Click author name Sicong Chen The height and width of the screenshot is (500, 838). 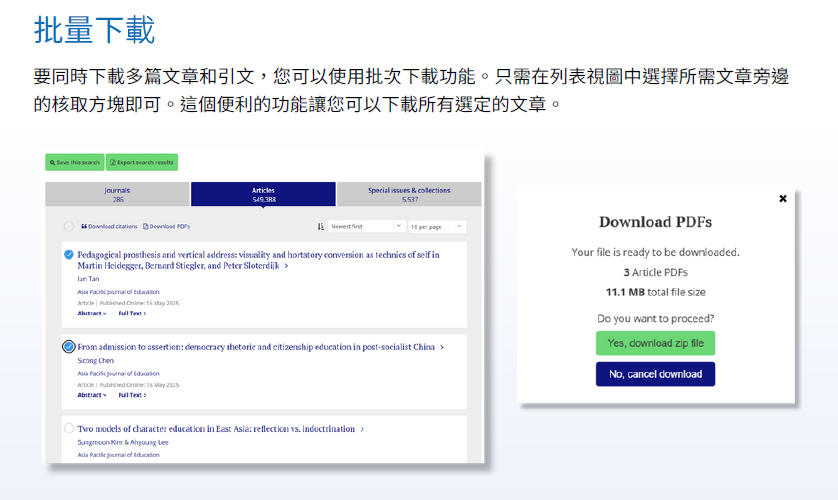95,361
